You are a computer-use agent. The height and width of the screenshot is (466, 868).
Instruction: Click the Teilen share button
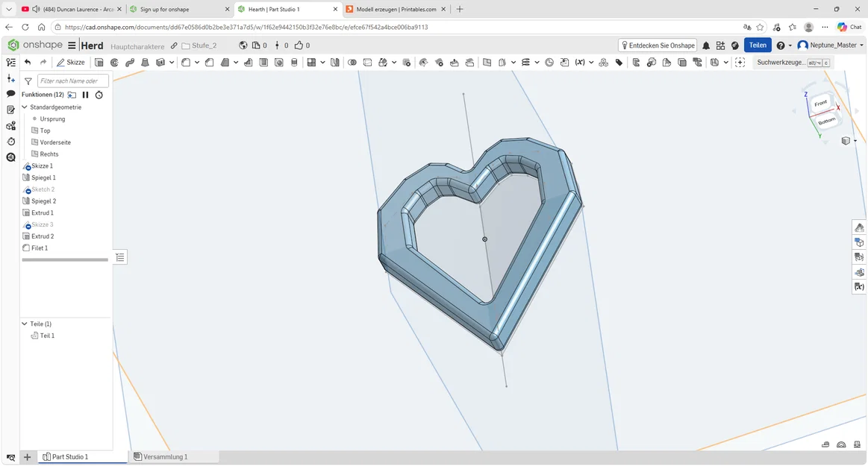758,45
